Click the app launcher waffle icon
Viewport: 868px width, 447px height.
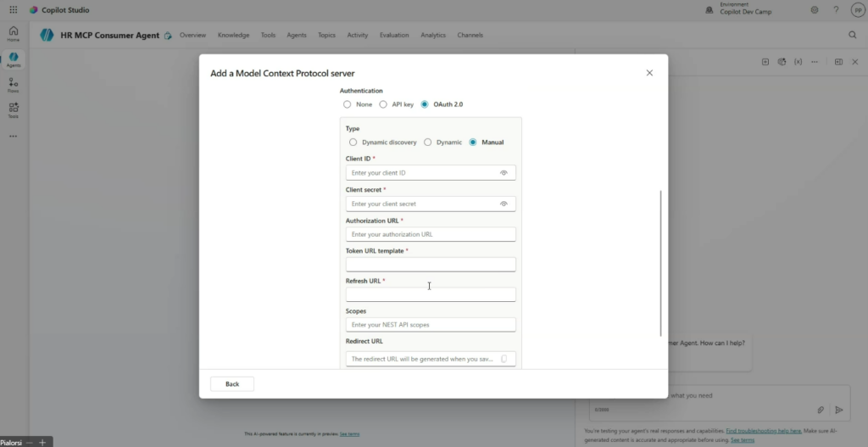pos(13,10)
